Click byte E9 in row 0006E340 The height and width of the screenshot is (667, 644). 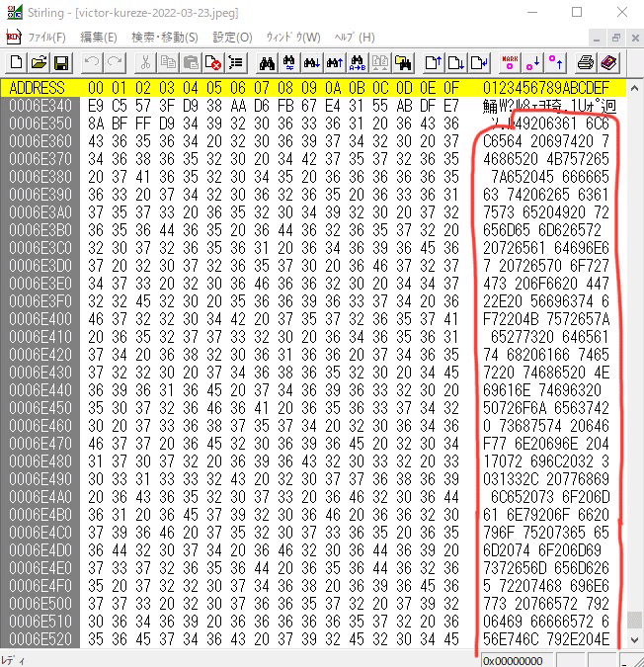coord(96,106)
